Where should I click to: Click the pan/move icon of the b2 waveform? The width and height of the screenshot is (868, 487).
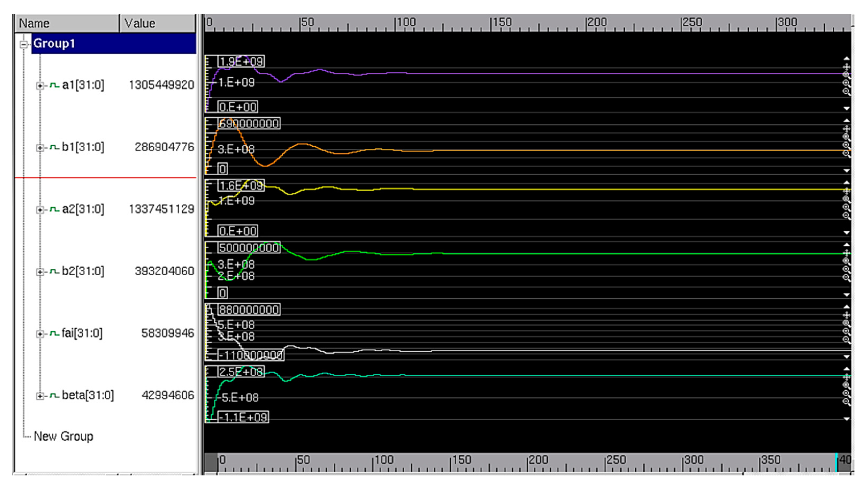coord(846,253)
